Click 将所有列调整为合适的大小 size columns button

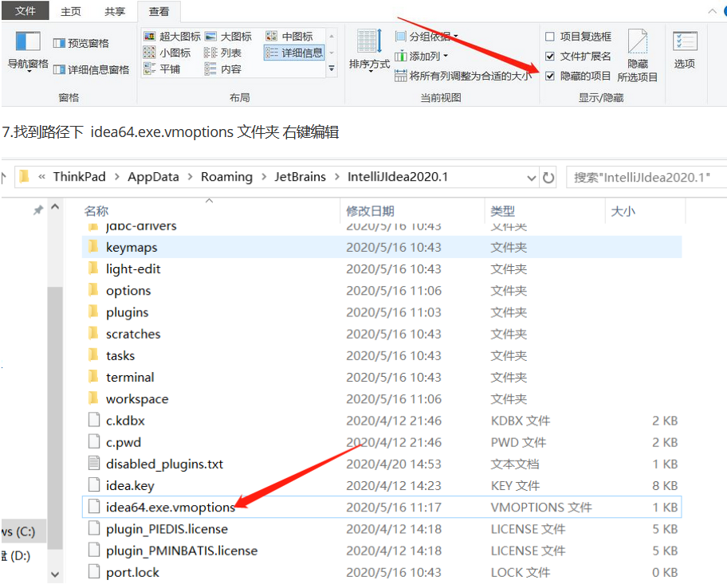(x=463, y=76)
